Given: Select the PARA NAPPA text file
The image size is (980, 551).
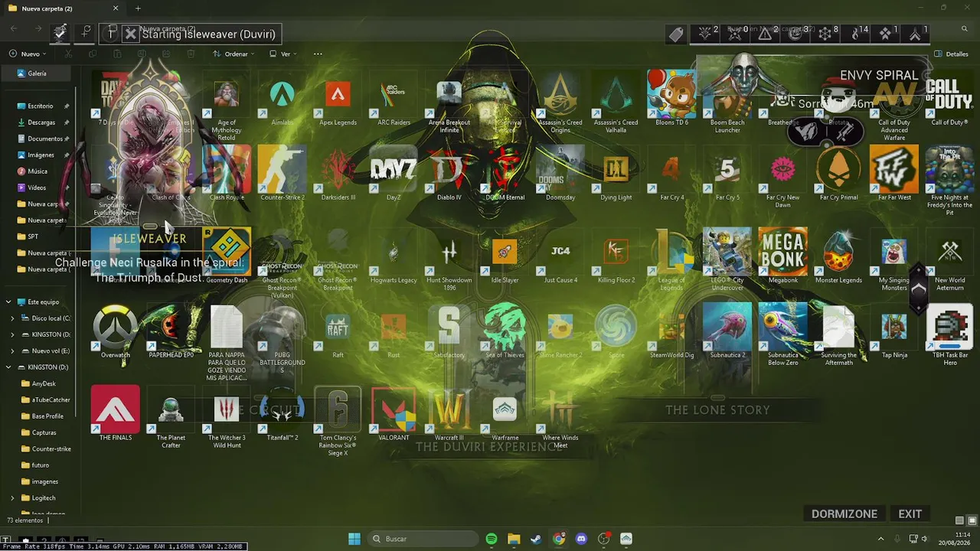Looking at the screenshot, I should click(227, 344).
